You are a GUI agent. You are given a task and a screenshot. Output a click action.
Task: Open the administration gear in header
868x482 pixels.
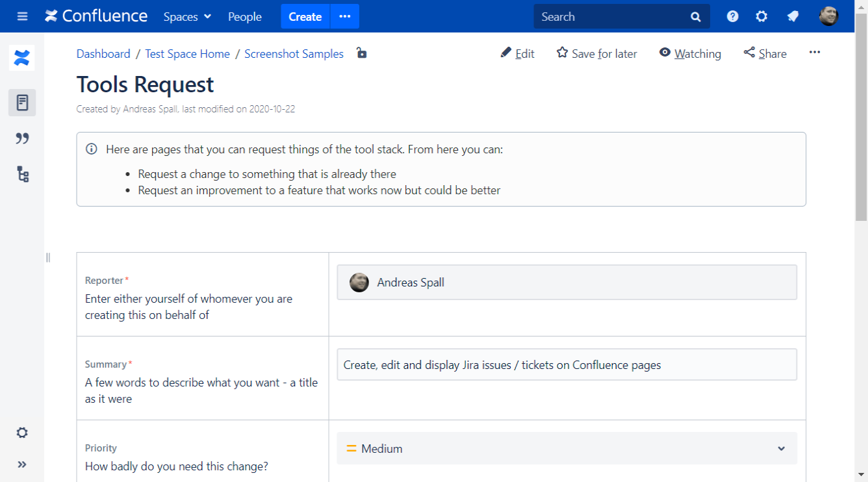[761, 16]
